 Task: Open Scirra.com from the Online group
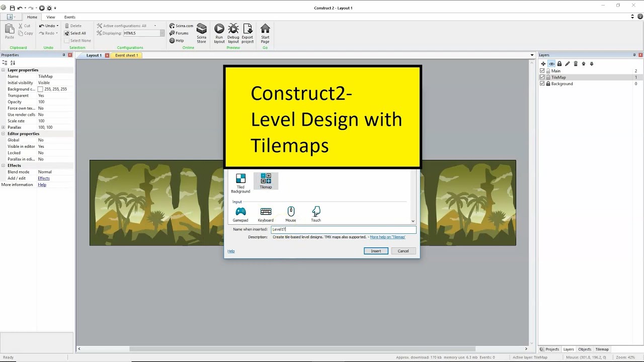(181, 26)
